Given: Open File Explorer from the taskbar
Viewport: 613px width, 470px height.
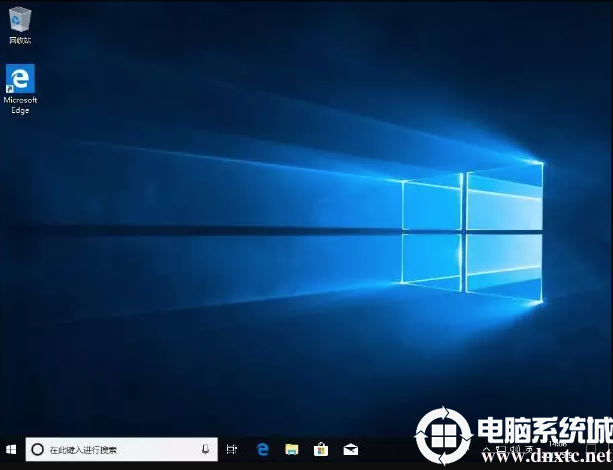Looking at the screenshot, I should 292,450.
